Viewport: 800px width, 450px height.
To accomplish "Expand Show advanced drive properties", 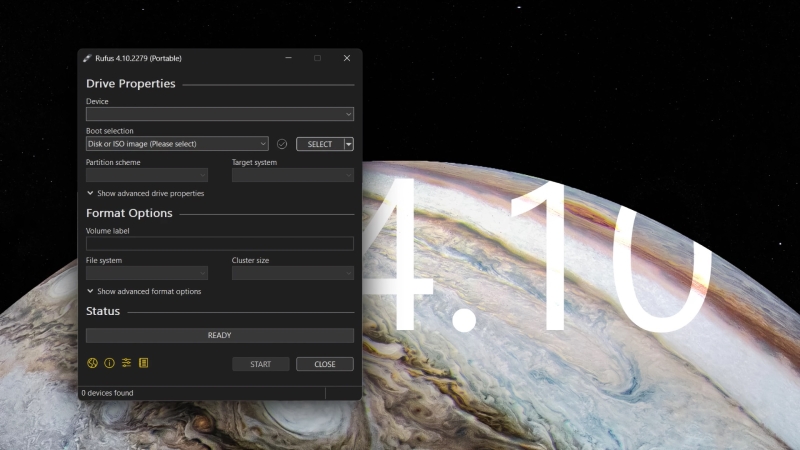I will point(145,193).
